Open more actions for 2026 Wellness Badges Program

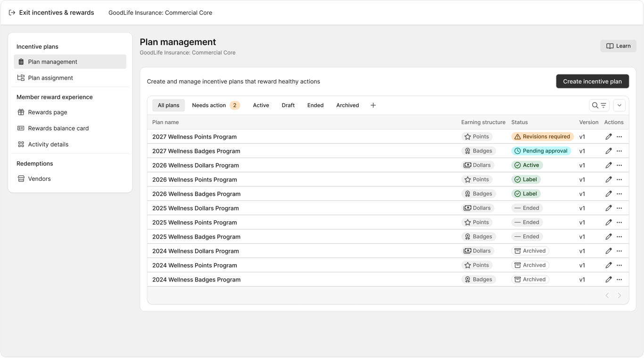pos(619,194)
